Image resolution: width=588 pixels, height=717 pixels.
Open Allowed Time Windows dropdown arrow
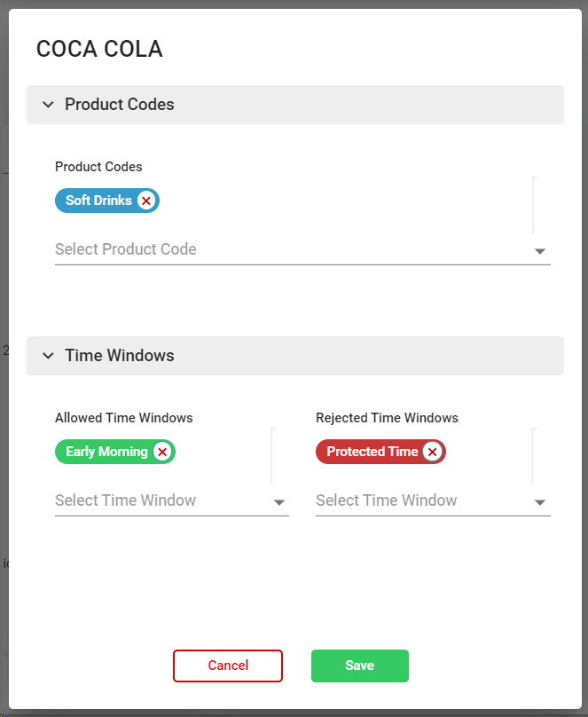coord(279,502)
